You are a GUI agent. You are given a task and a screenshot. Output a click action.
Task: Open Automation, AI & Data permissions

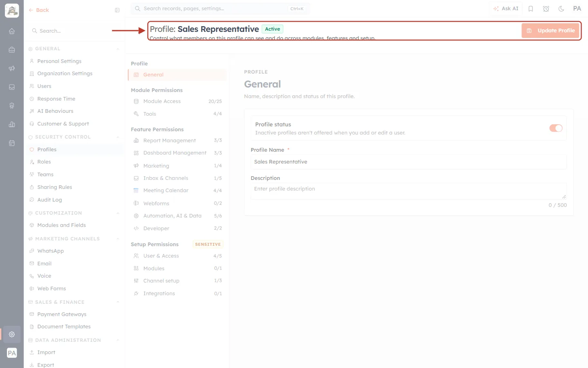click(x=177, y=216)
